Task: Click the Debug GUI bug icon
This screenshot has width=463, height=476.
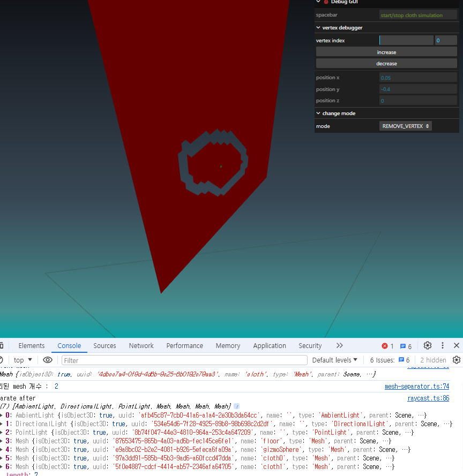Action: [x=326, y=2]
